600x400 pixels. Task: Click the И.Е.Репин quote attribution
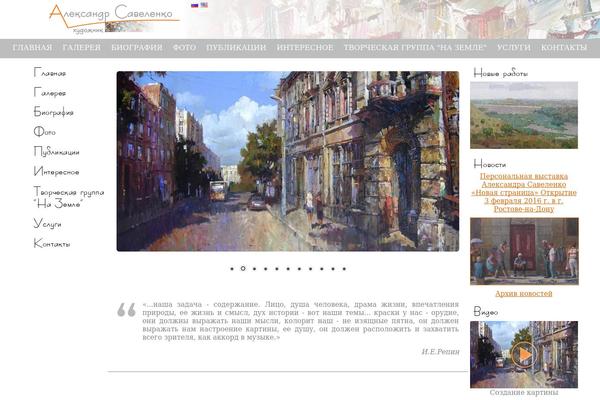click(x=440, y=352)
